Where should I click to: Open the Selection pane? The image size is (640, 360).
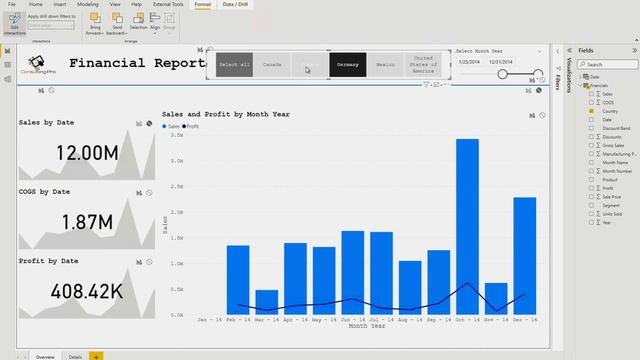point(138,21)
